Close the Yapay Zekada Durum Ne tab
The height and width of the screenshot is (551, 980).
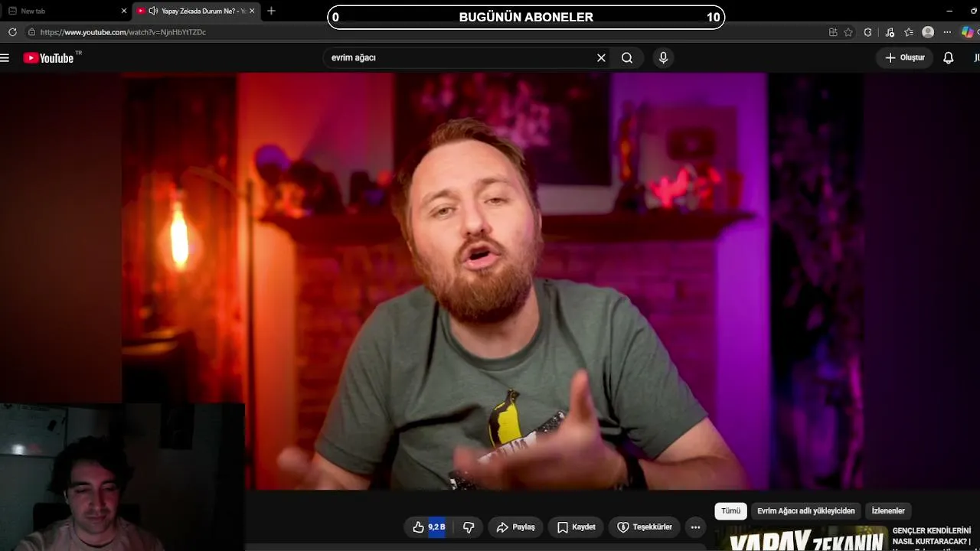pyautogui.click(x=252, y=11)
